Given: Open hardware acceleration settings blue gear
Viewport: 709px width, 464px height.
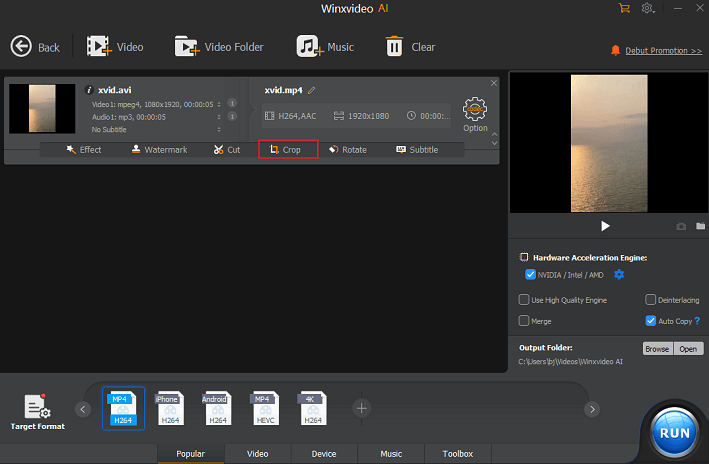Looking at the screenshot, I should [619, 275].
